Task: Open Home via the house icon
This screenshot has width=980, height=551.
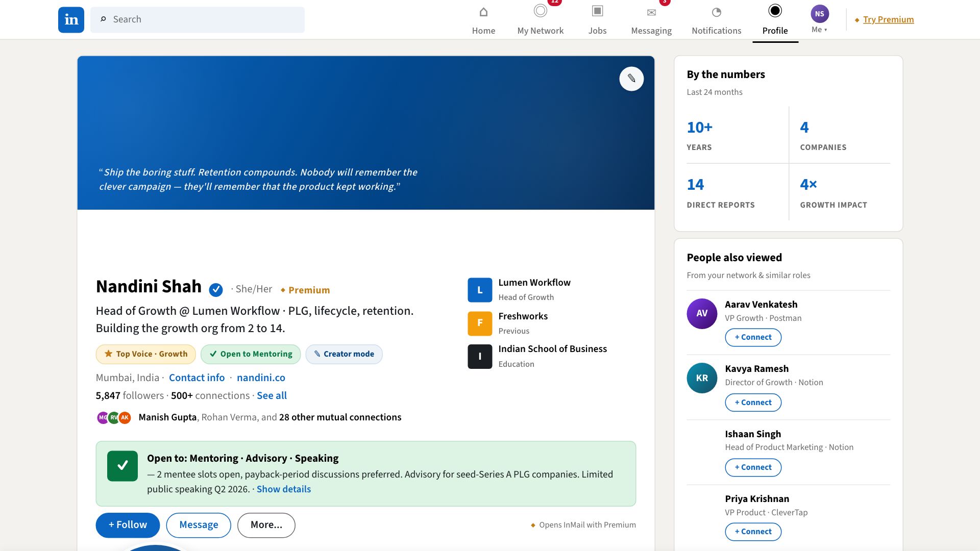Action: pyautogui.click(x=483, y=12)
